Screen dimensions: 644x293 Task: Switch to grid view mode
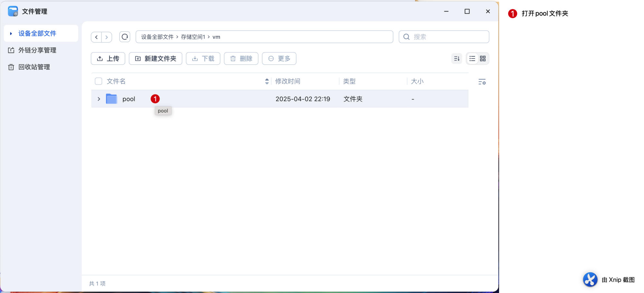point(483,59)
